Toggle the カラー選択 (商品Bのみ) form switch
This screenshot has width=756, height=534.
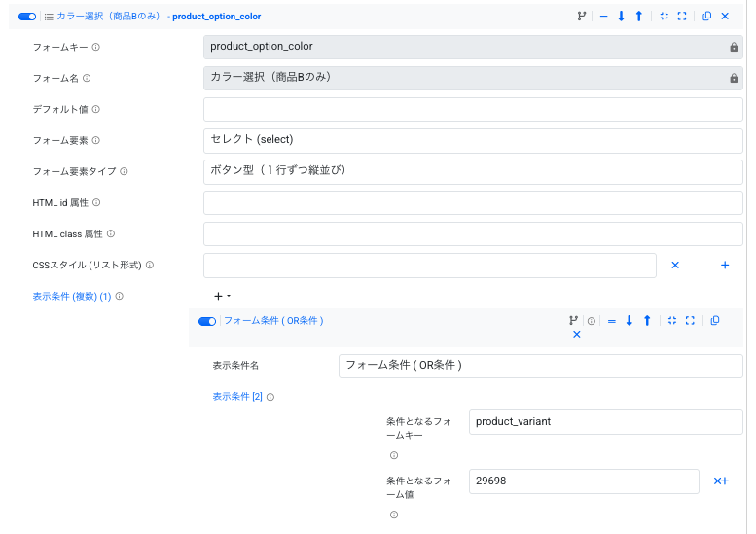tap(27, 17)
